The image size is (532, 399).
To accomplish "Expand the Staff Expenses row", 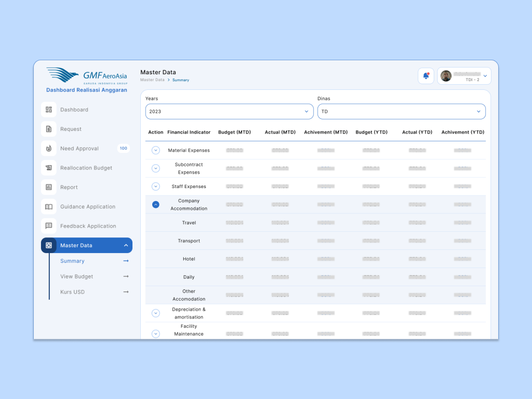I will 155,187.
